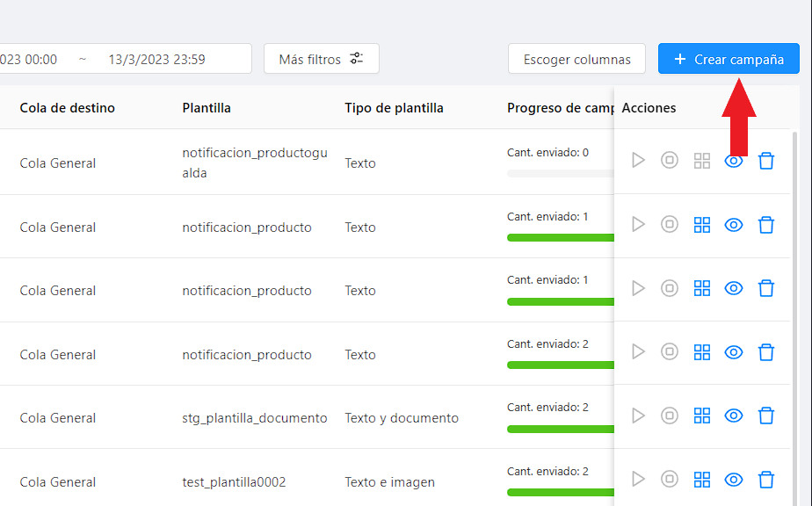The width and height of the screenshot is (812, 506).
Task: Open grid icon for second row campaign
Action: tap(701, 225)
